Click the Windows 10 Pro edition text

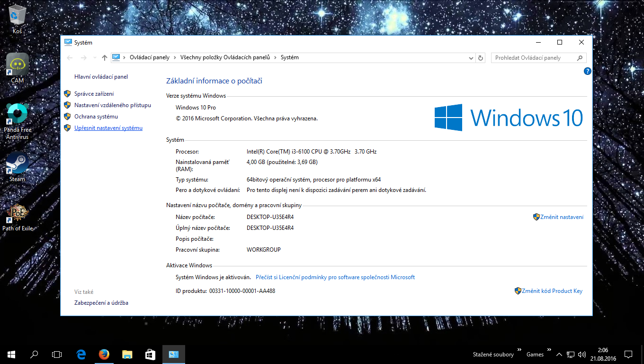196,108
